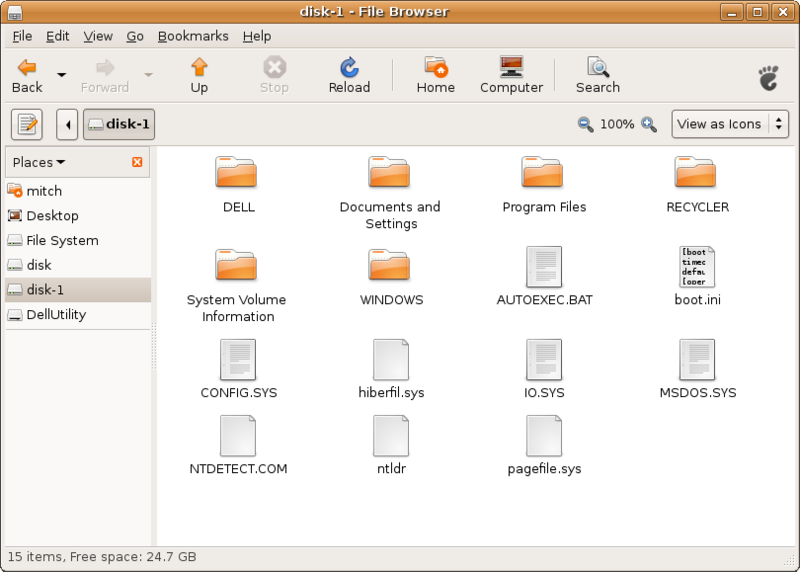Open the Forward history dropdown arrow
800x572 pixels.
click(x=148, y=75)
